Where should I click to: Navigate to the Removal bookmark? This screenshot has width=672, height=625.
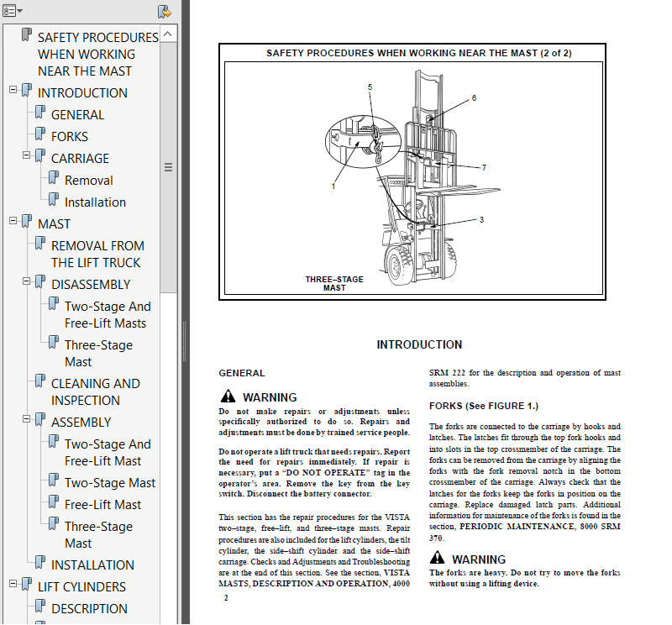pos(89,181)
